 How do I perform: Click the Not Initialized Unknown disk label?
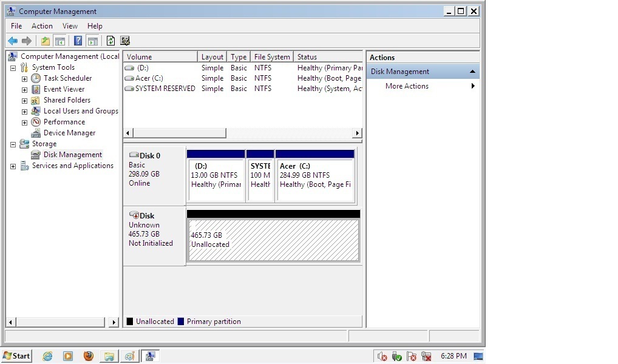154,236
